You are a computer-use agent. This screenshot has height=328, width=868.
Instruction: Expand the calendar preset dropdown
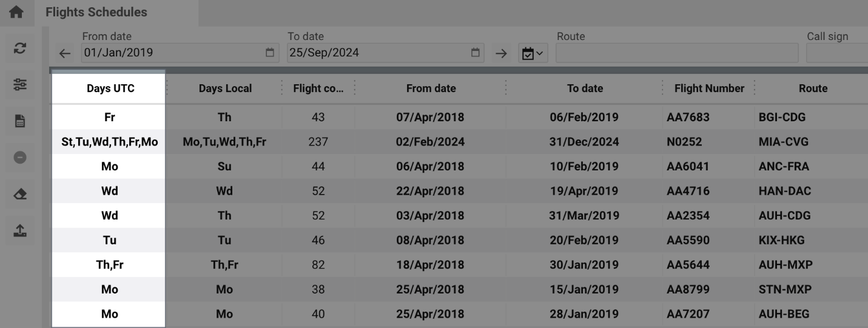[532, 54]
